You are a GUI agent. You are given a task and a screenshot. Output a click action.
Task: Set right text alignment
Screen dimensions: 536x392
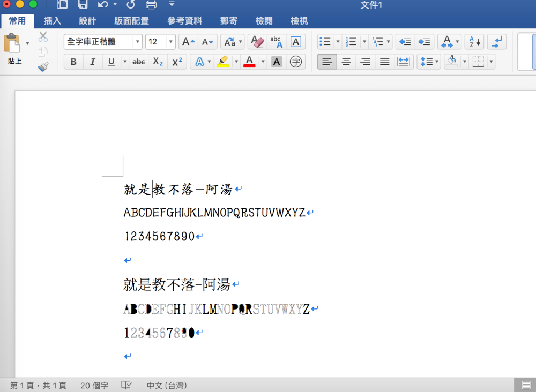[x=365, y=62]
